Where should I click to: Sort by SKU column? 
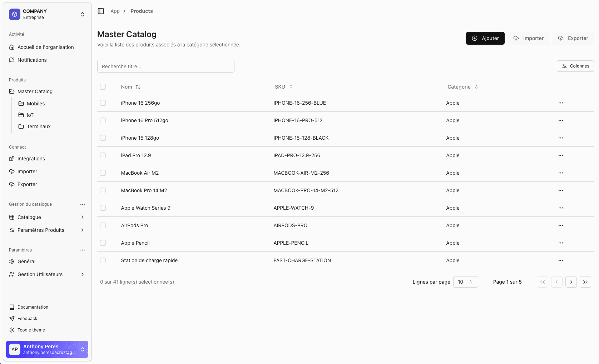284,87
